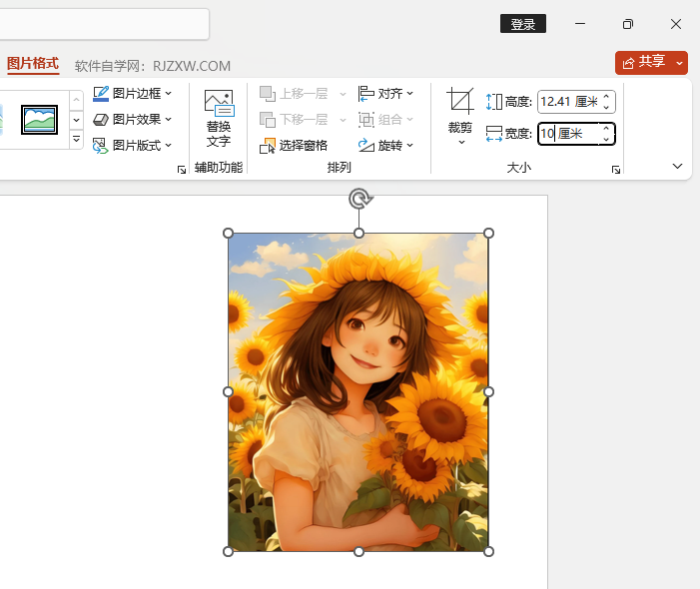The width and height of the screenshot is (700, 589).
Task: Restore down the window
Action: (628, 24)
